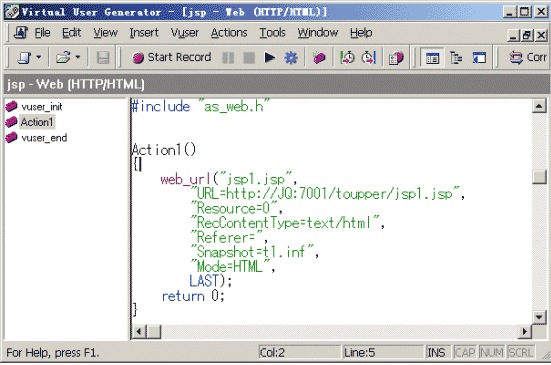Screen dimensions: 551x365
Task: Select vuser_init in the script tree
Action: click(42, 106)
